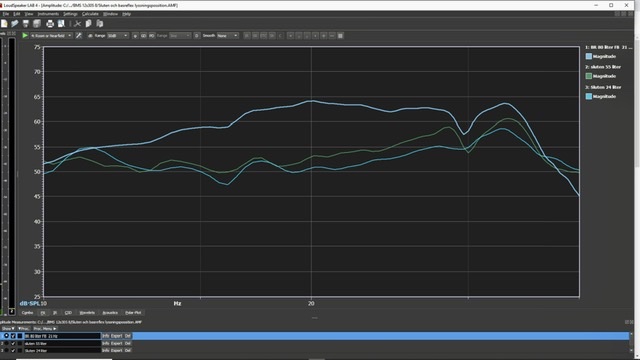The width and height of the screenshot is (640, 360).
Task: Open measurement settings wrench icon
Action: [79, 36]
